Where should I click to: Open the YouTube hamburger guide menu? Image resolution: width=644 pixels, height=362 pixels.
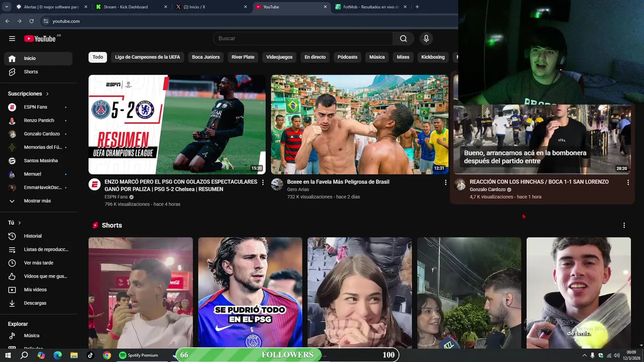(x=12, y=39)
